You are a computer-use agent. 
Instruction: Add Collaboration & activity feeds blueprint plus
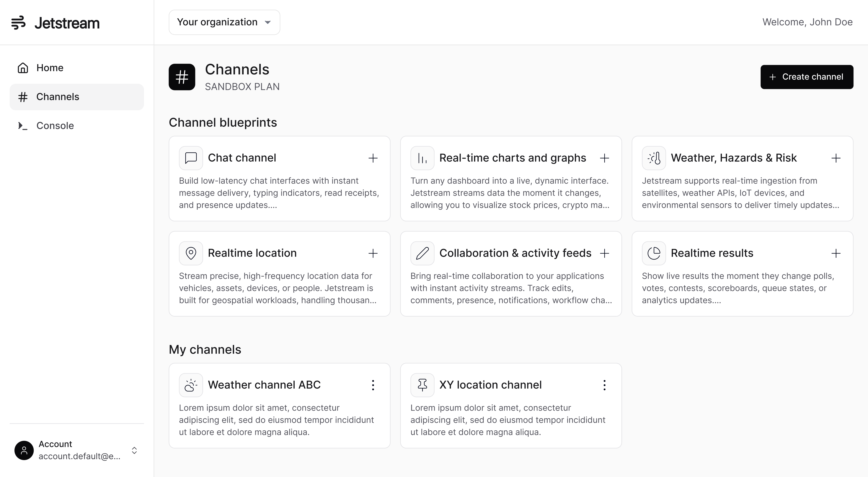[x=604, y=253]
